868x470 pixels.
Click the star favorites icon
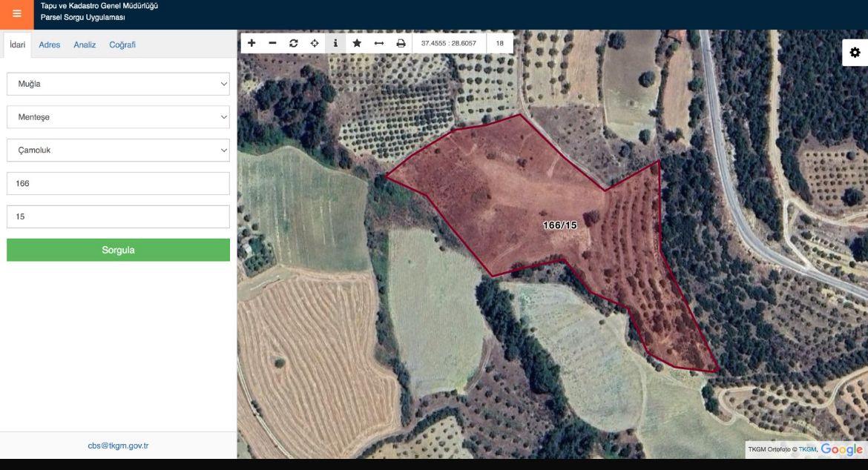pos(357,43)
